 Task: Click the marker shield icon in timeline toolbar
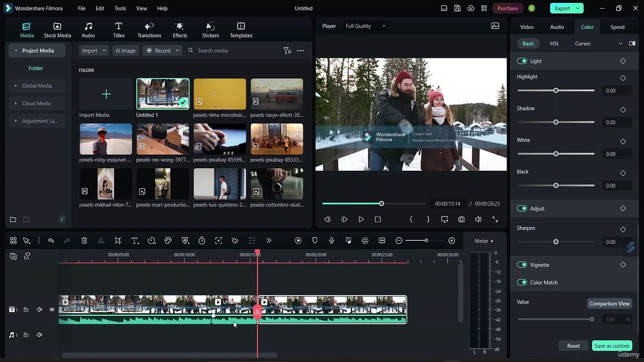315,241
